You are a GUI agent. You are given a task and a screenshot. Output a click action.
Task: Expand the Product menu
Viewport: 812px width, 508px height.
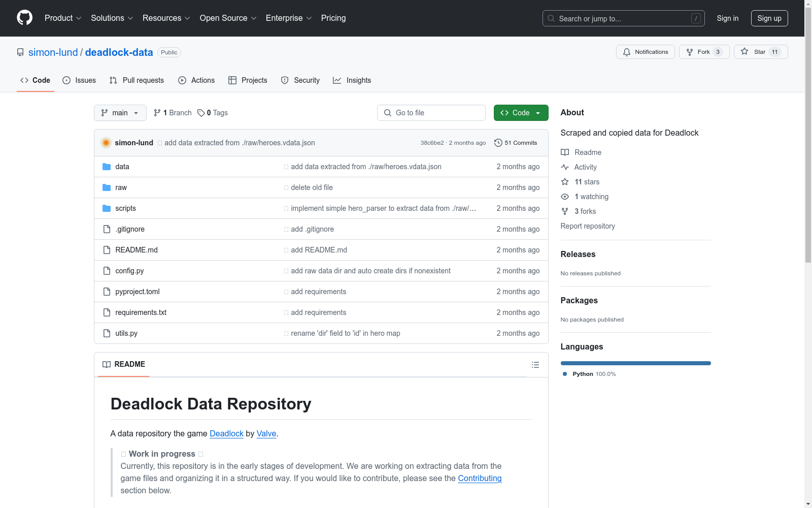pos(63,18)
